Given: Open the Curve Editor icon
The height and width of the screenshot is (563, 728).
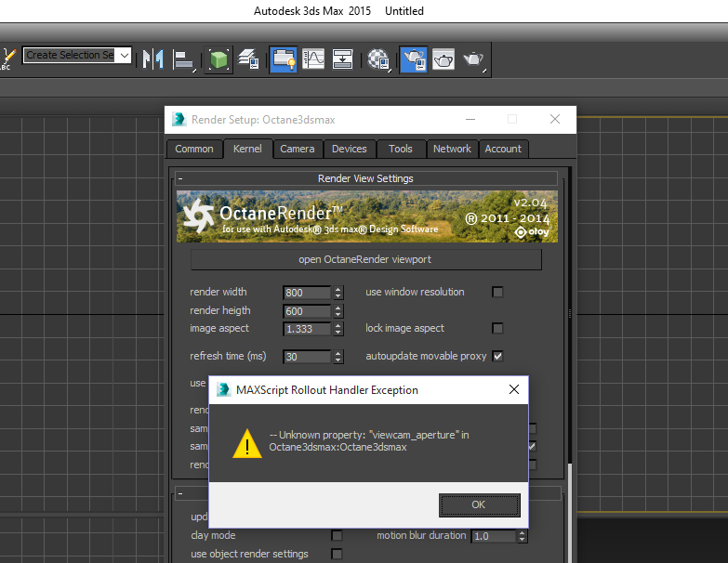Looking at the screenshot, I should click(313, 59).
